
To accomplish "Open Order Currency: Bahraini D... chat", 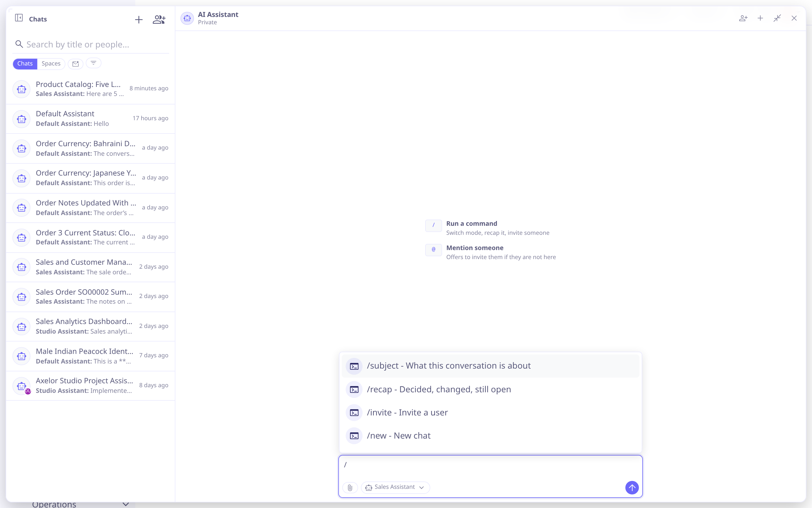I will 90,148.
